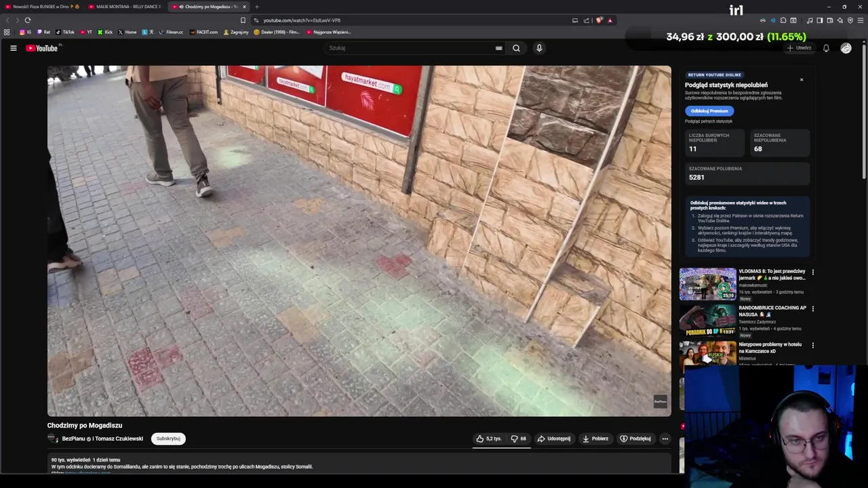Dislike the video showing 68
868x488 pixels.
point(519,439)
